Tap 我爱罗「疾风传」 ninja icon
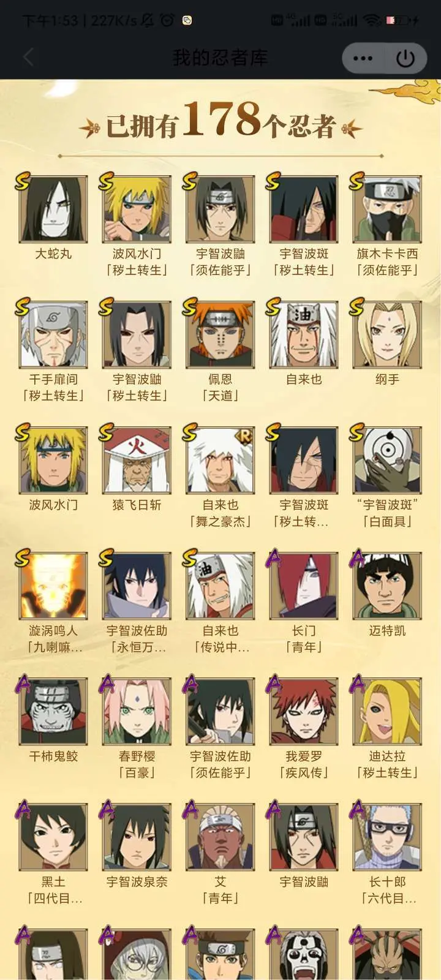The height and width of the screenshot is (980, 441). tap(304, 712)
